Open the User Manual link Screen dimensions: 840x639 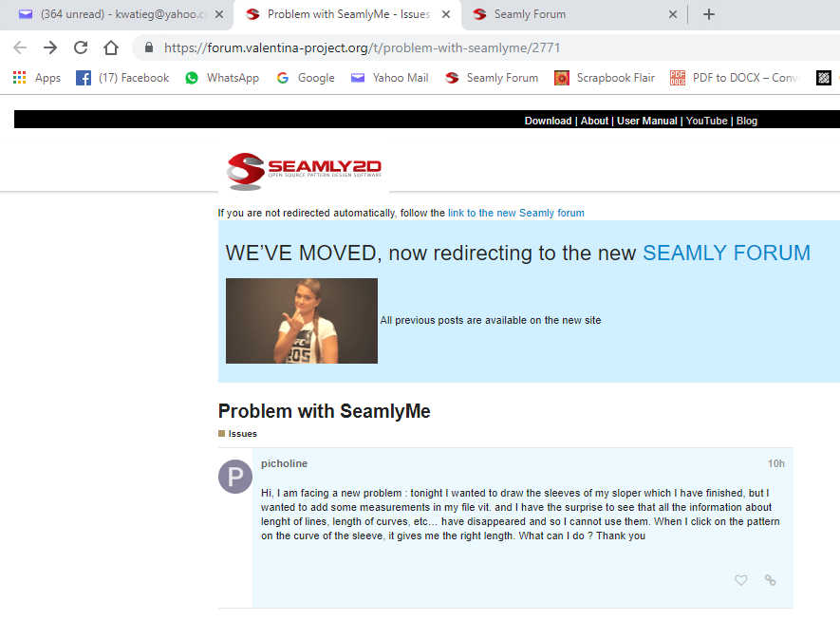(x=646, y=121)
